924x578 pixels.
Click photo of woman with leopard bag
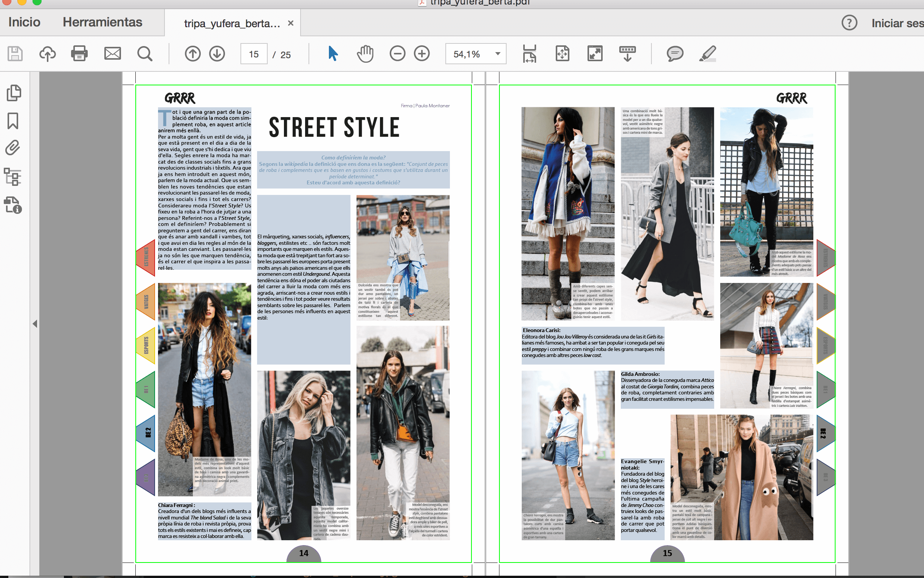coord(205,389)
